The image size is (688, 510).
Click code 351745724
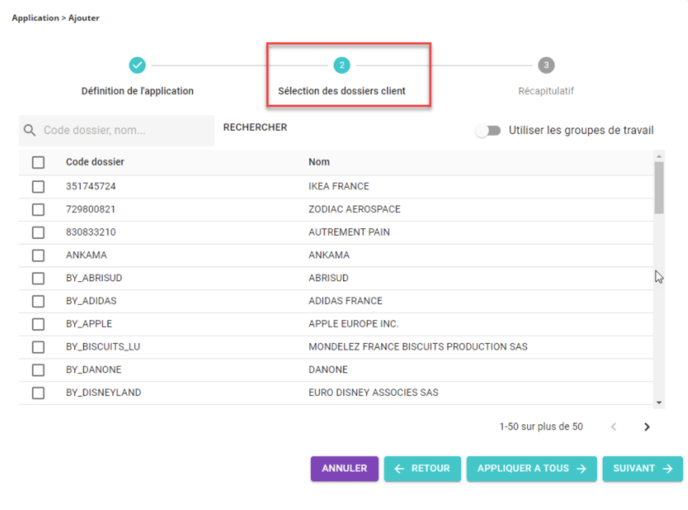(91, 187)
